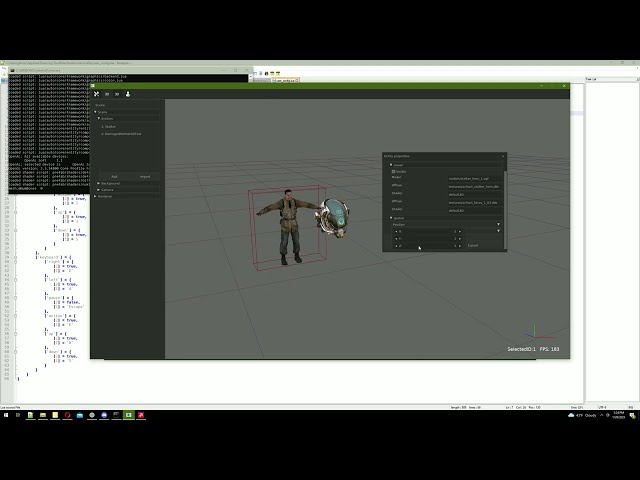
Task: Collapse the visual section in Entity properties
Action: [x=391, y=165]
